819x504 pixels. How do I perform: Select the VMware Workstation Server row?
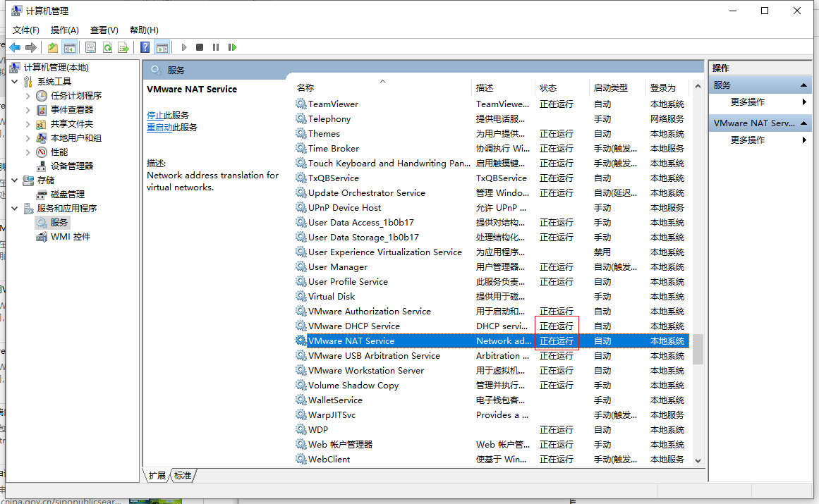click(491, 371)
